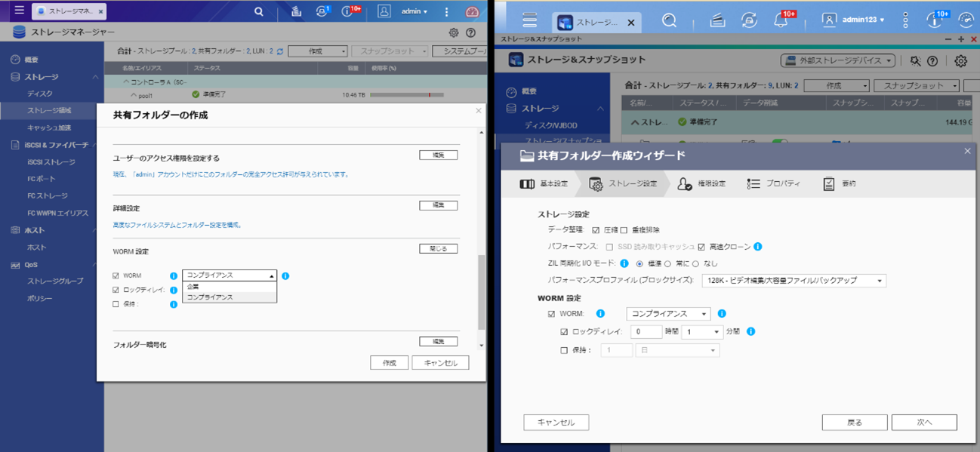The width and height of the screenshot is (980, 452).
Task: Uncheck the WORM checkbox in left dialog
Action: click(116, 276)
